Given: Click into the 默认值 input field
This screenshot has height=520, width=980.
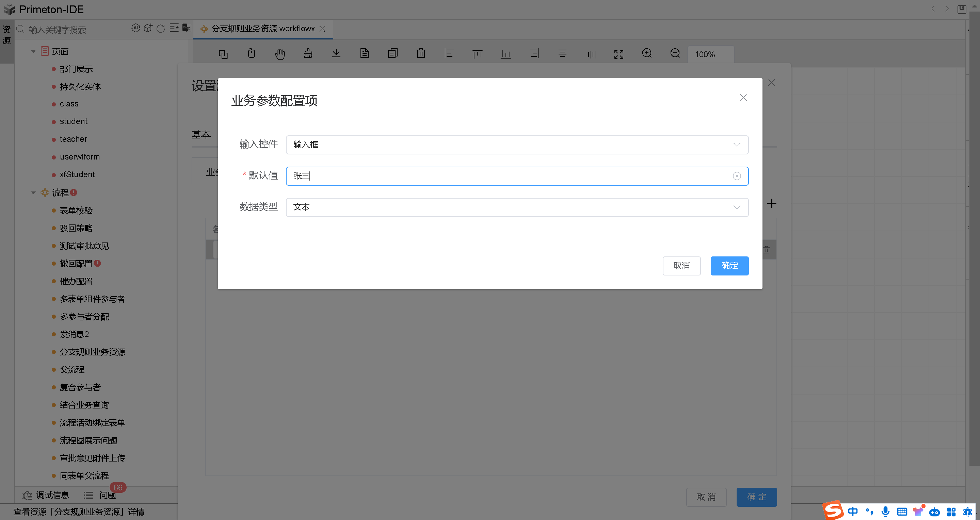Looking at the screenshot, I should tap(495, 176).
